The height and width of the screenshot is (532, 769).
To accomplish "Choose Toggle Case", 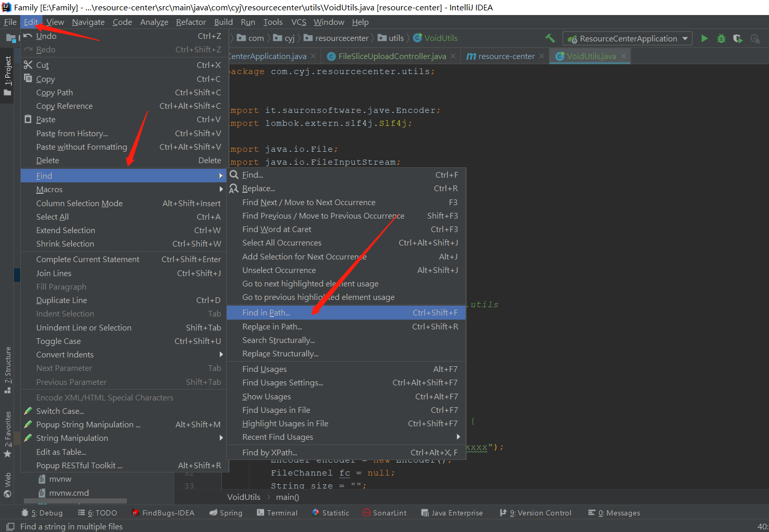I will click(124, 341).
